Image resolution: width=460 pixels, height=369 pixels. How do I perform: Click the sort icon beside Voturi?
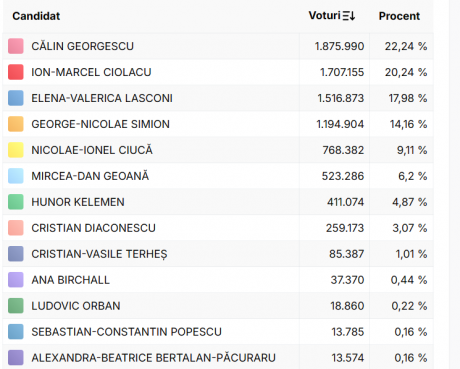349,16
